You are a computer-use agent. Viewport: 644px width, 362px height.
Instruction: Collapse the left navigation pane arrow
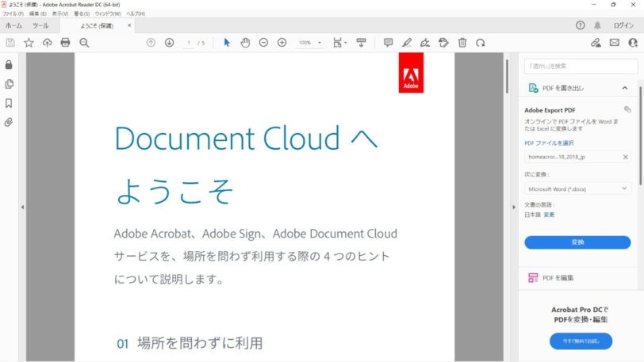click(22, 208)
